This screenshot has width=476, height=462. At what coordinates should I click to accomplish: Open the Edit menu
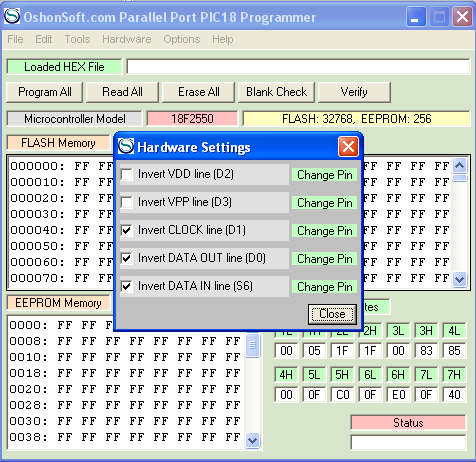click(x=44, y=39)
